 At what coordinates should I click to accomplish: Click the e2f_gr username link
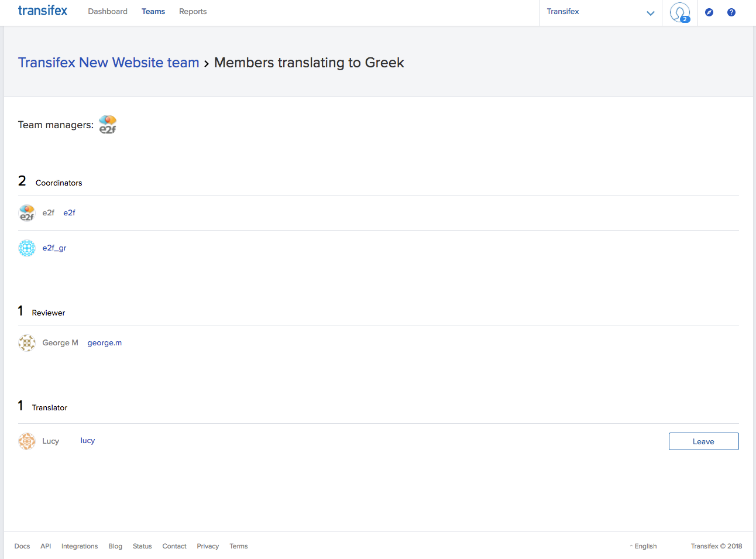(x=54, y=248)
